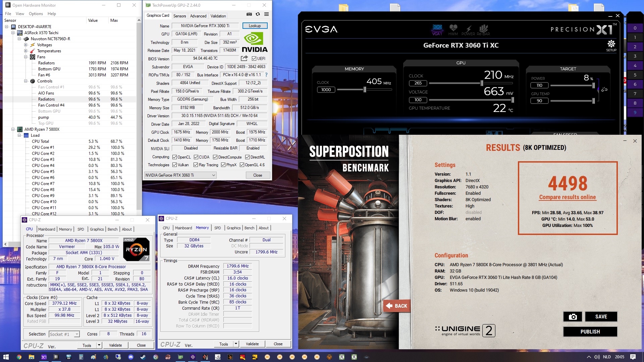Screen dimensions: 644x362
Task: Click the power target slider handle
Action: coord(593,85)
